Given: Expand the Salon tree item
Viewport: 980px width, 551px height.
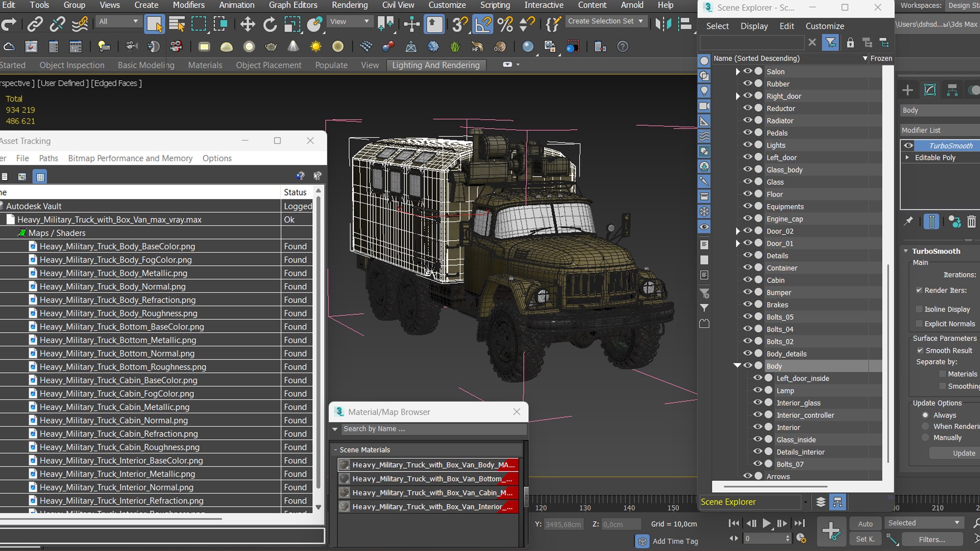Looking at the screenshot, I should click(738, 72).
